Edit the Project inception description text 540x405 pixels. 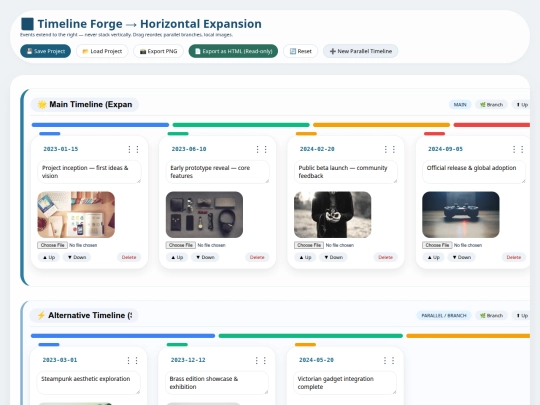(90, 172)
